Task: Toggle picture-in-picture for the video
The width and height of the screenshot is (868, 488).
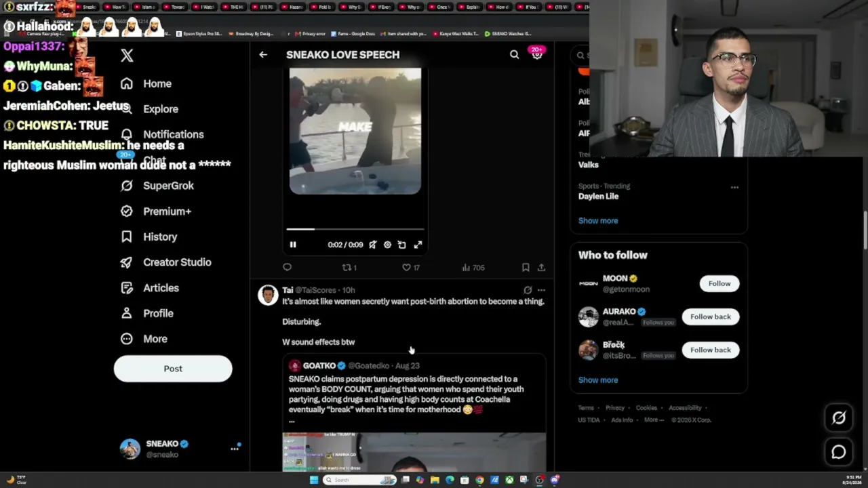Action: pos(402,245)
